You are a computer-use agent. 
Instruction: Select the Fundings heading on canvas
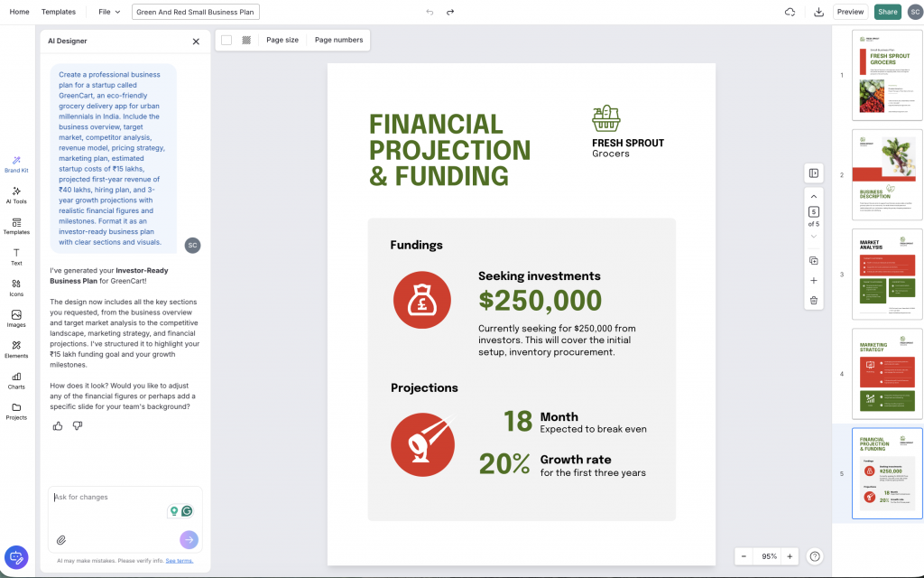point(416,246)
